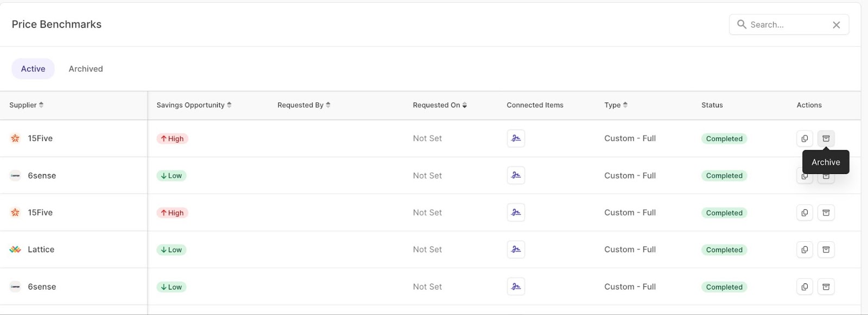Screen dimensions: 868x315
Task: Sort by Savings Opportunity
Action: click(x=194, y=105)
